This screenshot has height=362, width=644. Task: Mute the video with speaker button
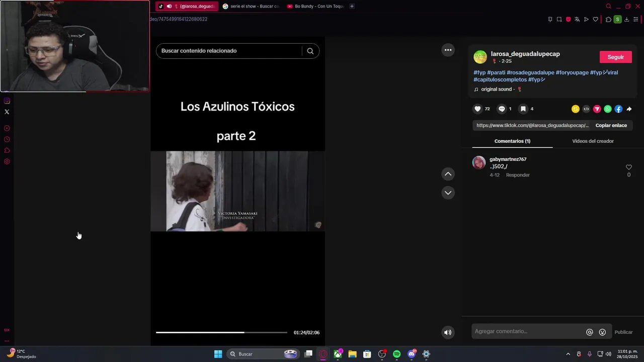pyautogui.click(x=448, y=332)
